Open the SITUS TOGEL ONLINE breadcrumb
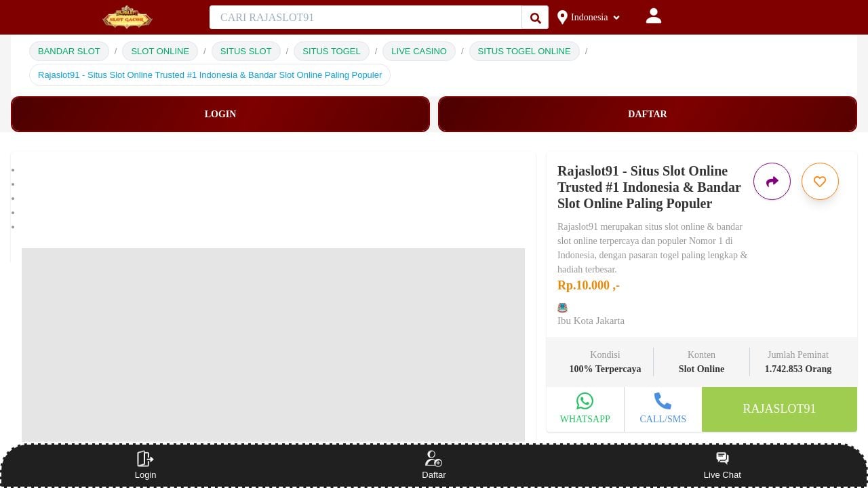The height and width of the screenshot is (488, 868). (524, 51)
